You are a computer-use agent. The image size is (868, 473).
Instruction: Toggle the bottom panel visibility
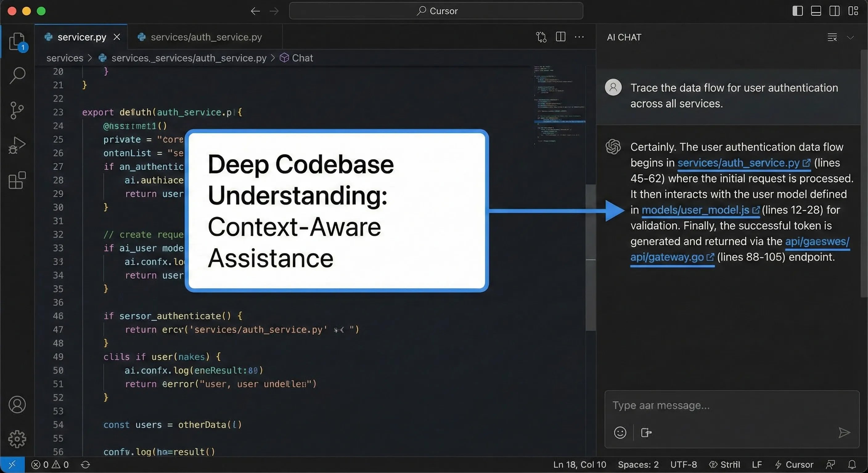(816, 11)
